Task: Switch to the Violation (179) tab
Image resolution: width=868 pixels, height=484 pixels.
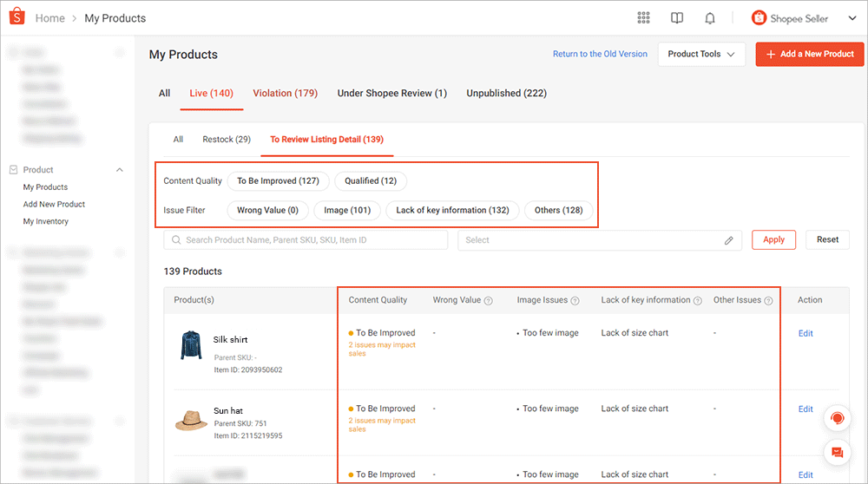Action: click(x=285, y=94)
